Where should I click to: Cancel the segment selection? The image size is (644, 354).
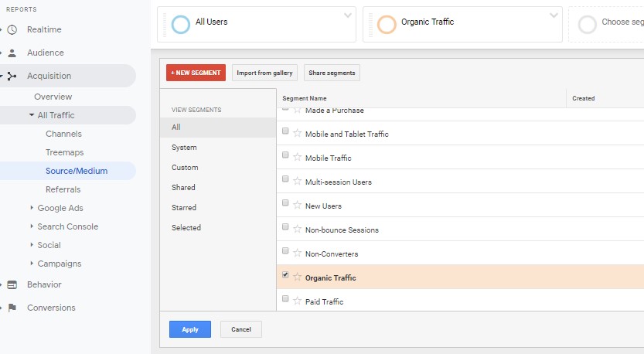point(241,329)
